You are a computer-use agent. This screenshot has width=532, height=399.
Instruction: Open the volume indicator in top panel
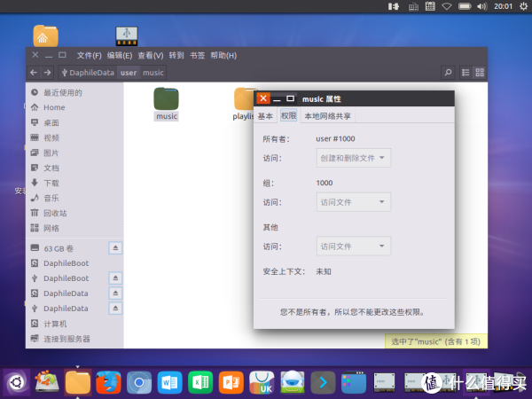(x=481, y=6)
